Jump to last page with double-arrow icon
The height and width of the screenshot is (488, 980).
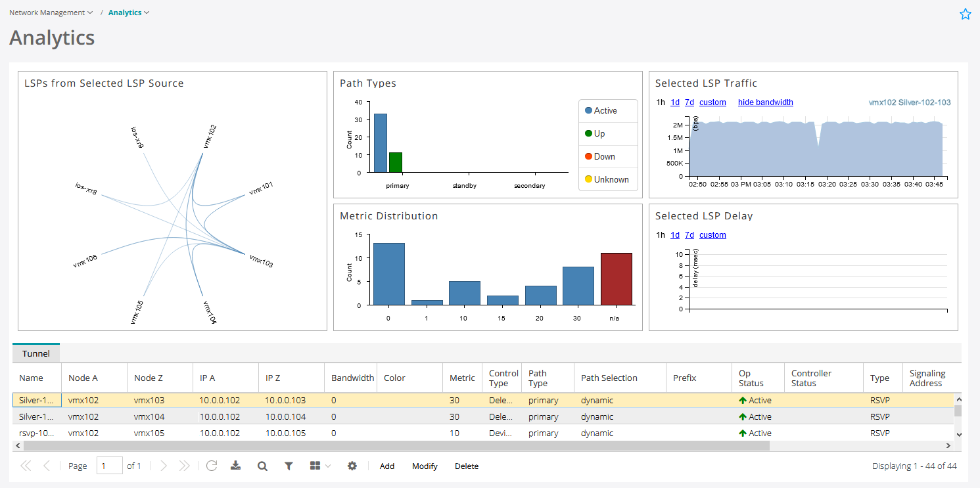point(185,466)
